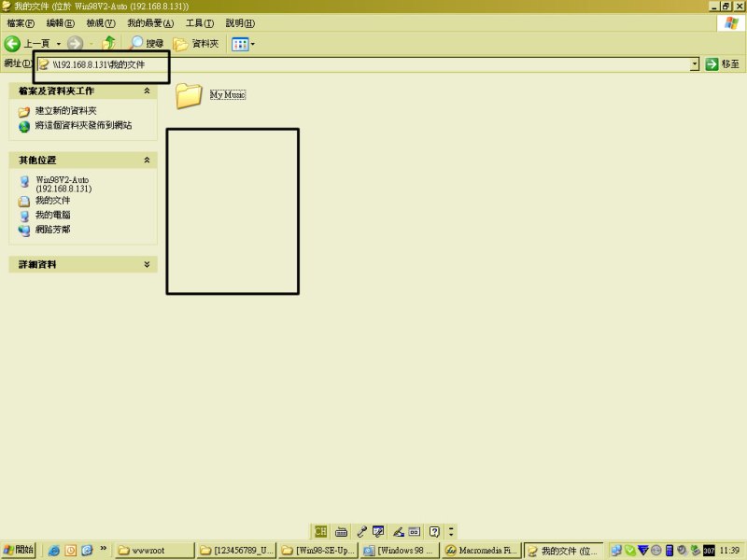Click the grey round tray icon
The height and width of the screenshot is (560, 747).
pos(656,551)
